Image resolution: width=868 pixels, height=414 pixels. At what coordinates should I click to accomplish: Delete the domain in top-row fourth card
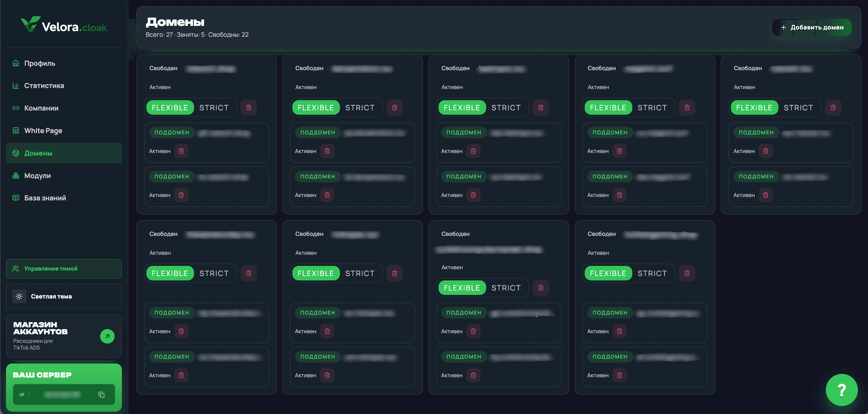687,107
